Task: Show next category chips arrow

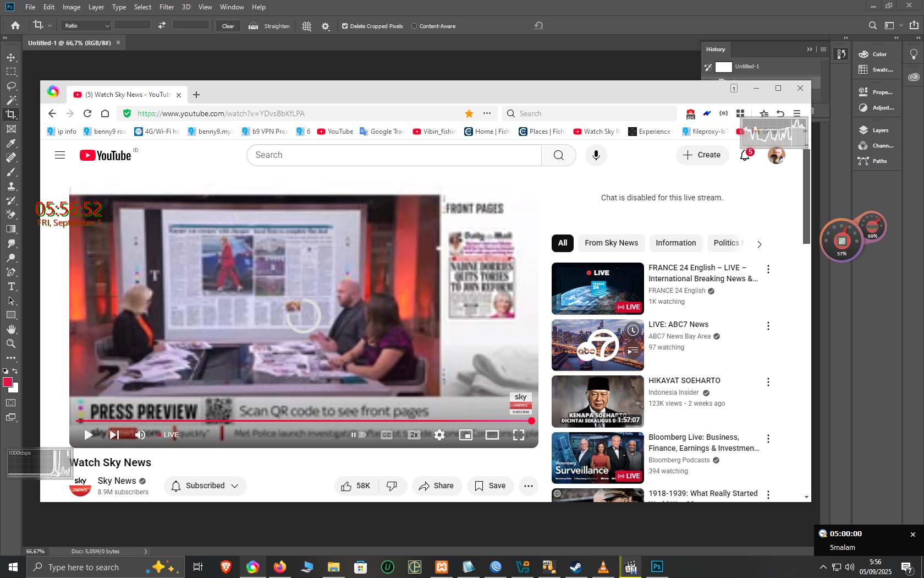Action: (x=760, y=244)
